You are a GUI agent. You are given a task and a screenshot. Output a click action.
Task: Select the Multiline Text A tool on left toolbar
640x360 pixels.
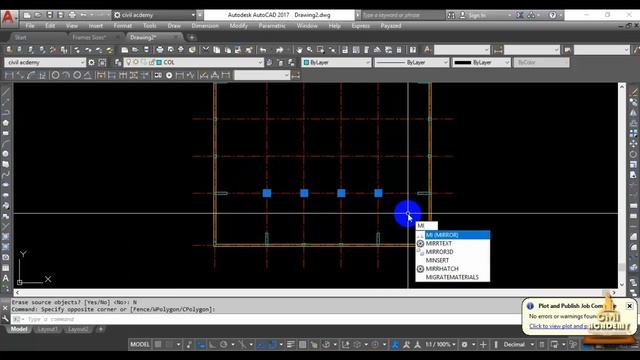5,278
